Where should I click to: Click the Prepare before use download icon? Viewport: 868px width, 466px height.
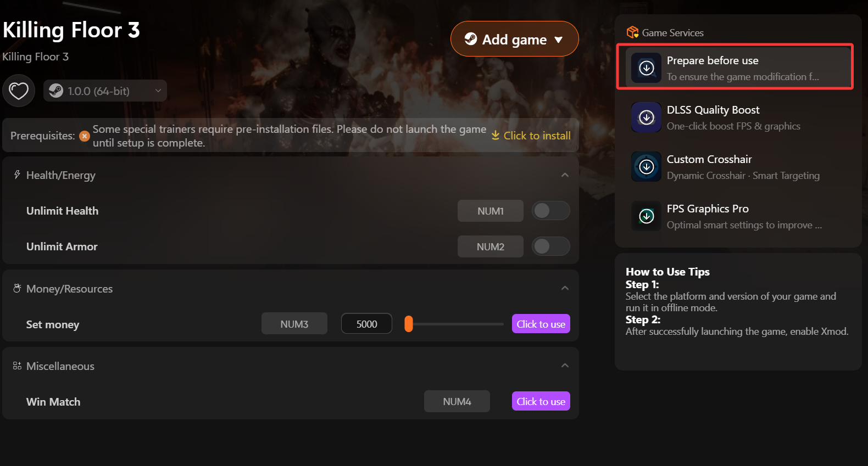point(646,68)
